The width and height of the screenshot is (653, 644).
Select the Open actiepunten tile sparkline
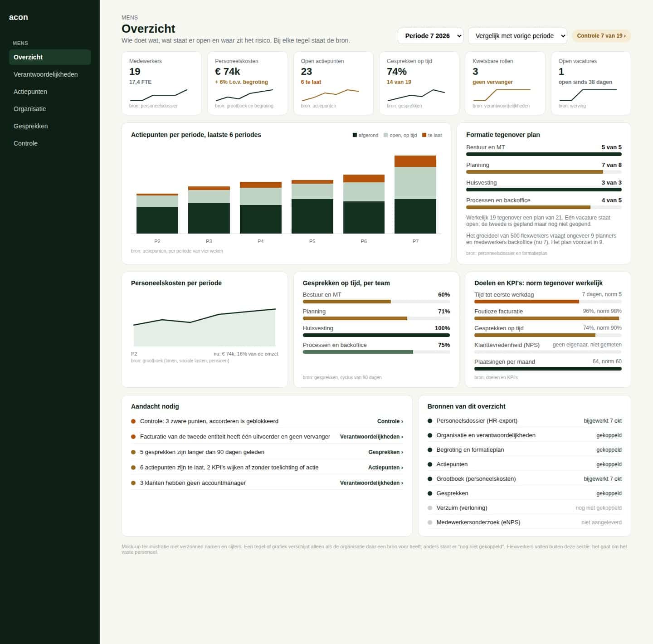[331, 95]
